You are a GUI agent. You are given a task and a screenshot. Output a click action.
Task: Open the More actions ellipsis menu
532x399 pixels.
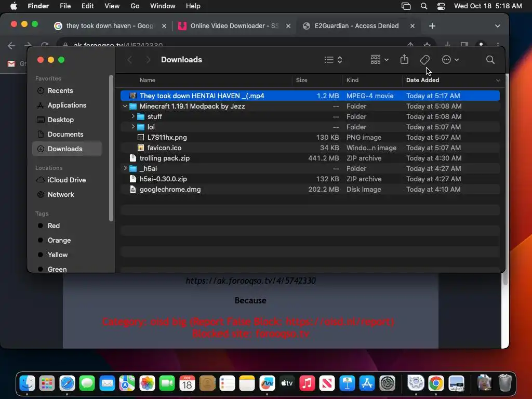click(x=450, y=60)
